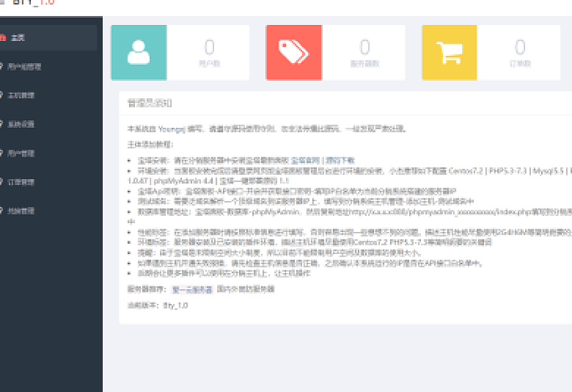The height and width of the screenshot is (392, 572).
Task: Open 主机管理 in the sidebar
Action: tap(21, 96)
